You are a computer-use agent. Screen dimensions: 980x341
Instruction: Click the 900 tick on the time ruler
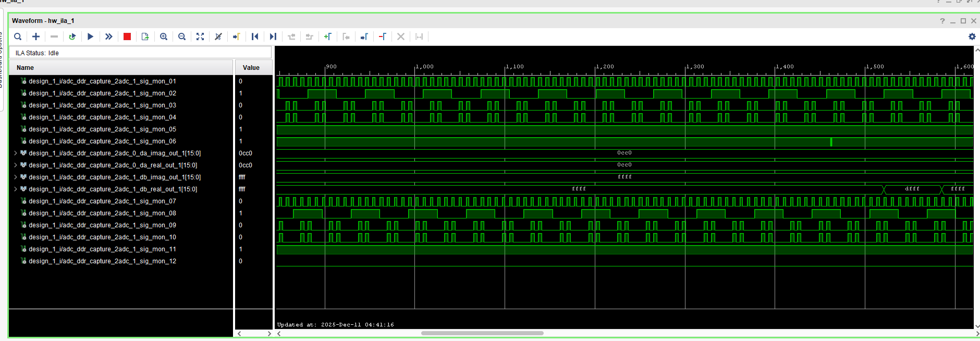(x=332, y=67)
